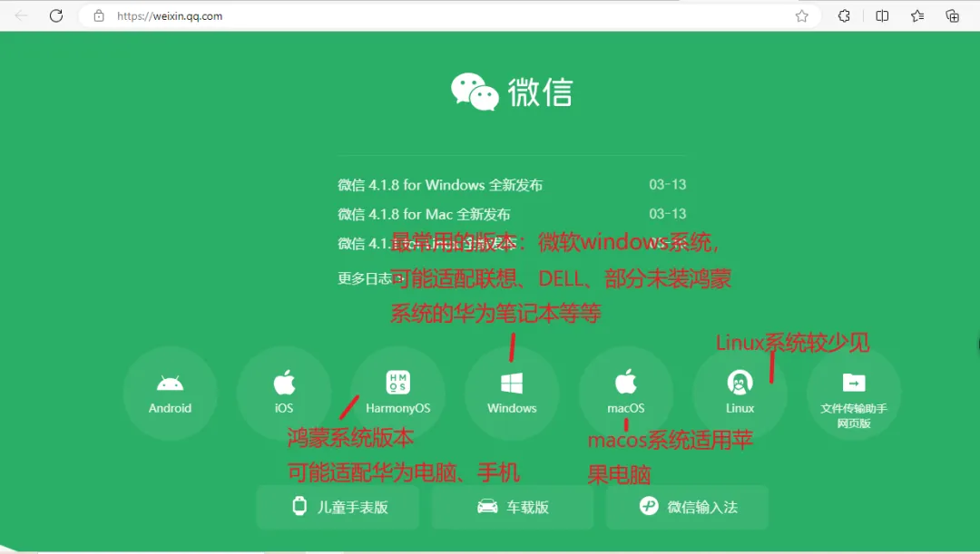
Task: Select the HarmonyOS download icon
Action: click(x=398, y=394)
